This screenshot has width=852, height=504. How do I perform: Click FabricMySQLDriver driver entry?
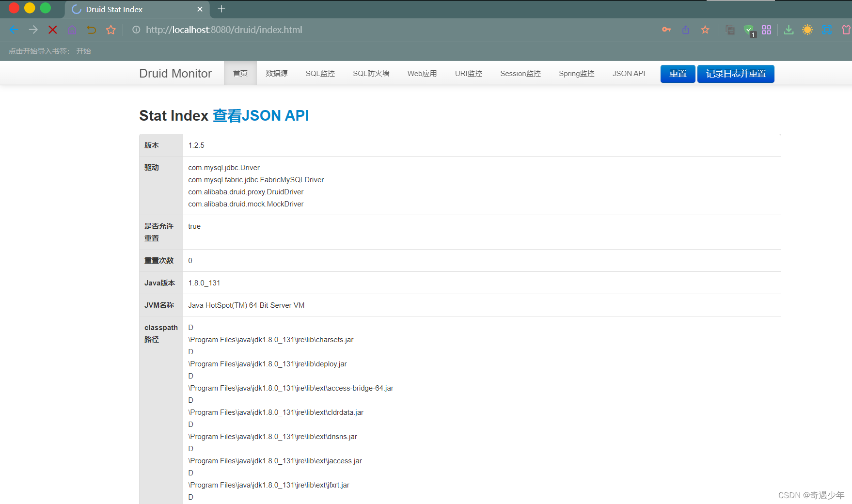coord(256,180)
